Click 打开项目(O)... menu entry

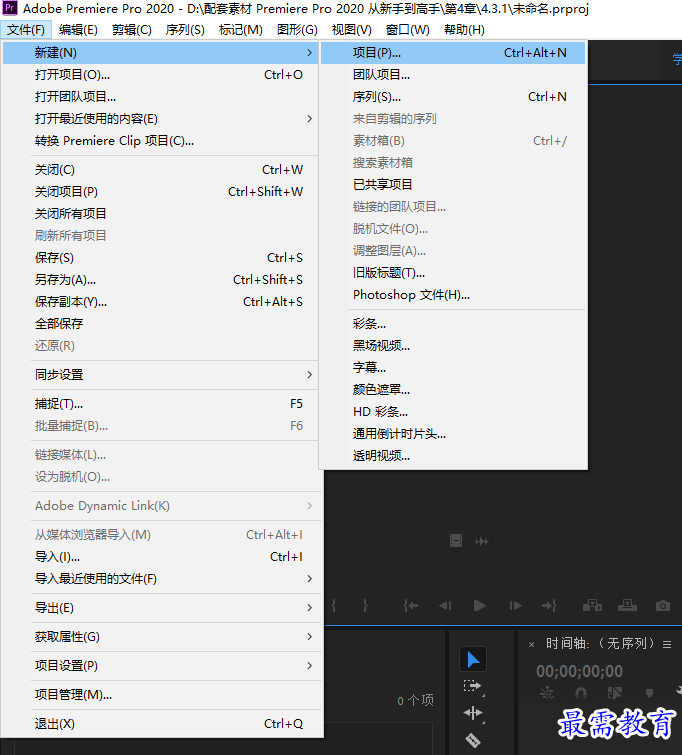click(x=160, y=75)
